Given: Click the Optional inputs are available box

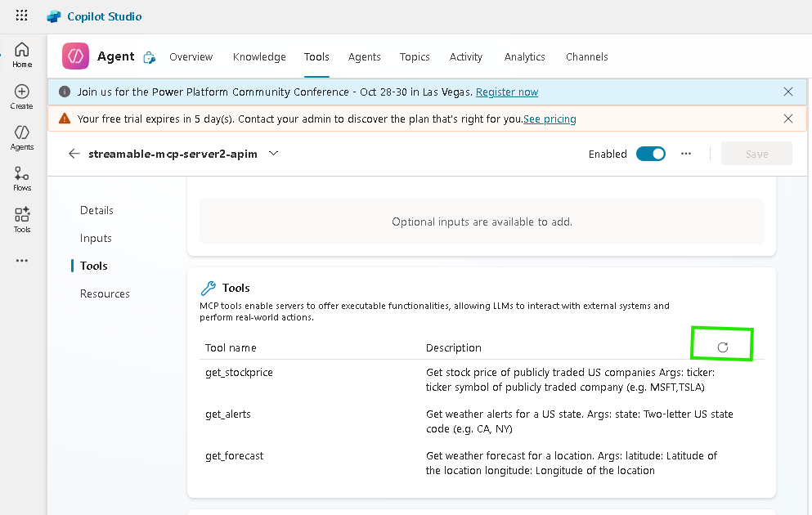Looking at the screenshot, I should pyautogui.click(x=482, y=222).
